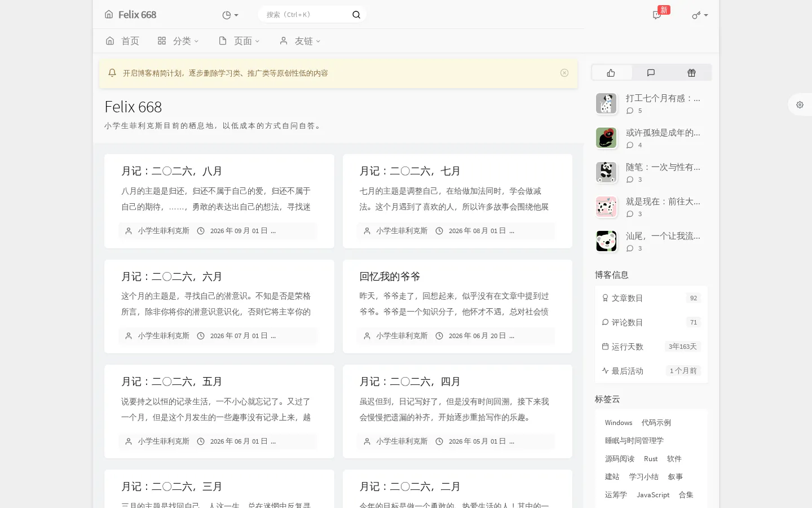Open the post 月记：二〇二六，七月

pos(410,171)
